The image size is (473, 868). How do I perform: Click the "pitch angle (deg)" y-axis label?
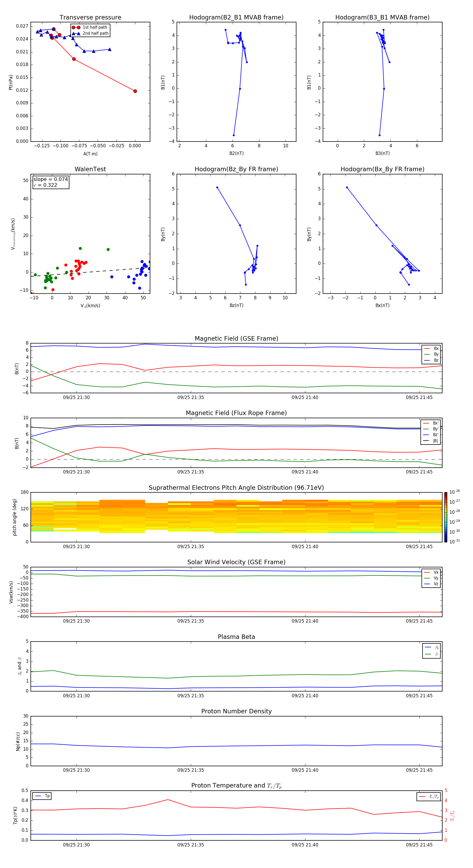pos(14,517)
